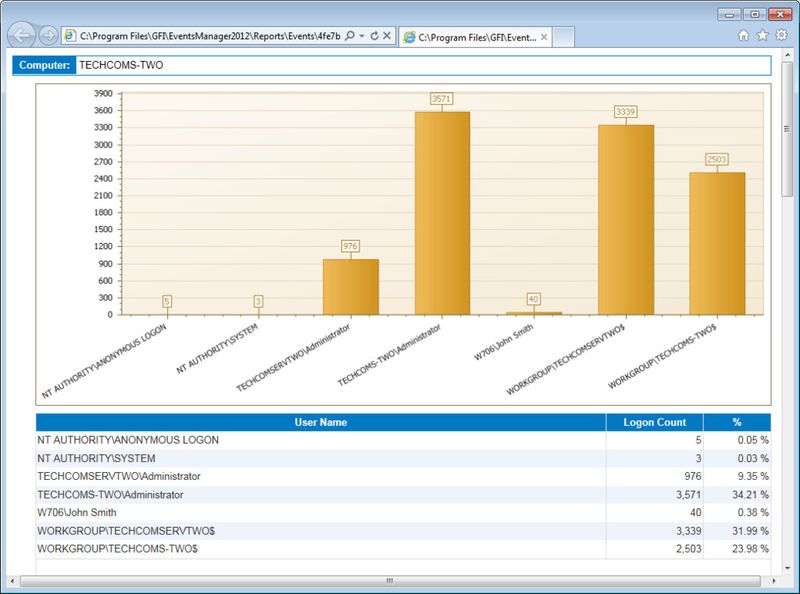
Task: Click Internet Explorer icon on the tab
Action: point(409,37)
